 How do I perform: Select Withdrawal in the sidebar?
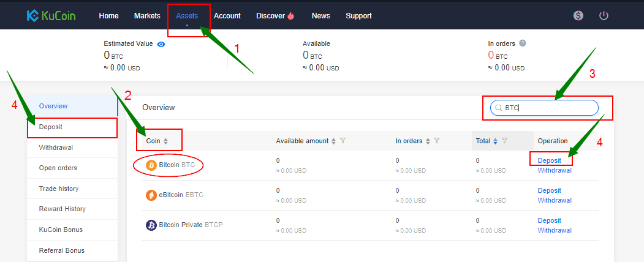(x=58, y=148)
